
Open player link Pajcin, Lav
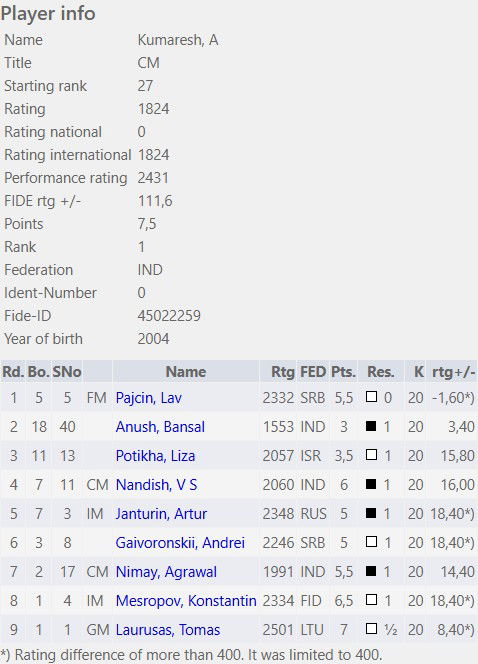pos(148,398)
